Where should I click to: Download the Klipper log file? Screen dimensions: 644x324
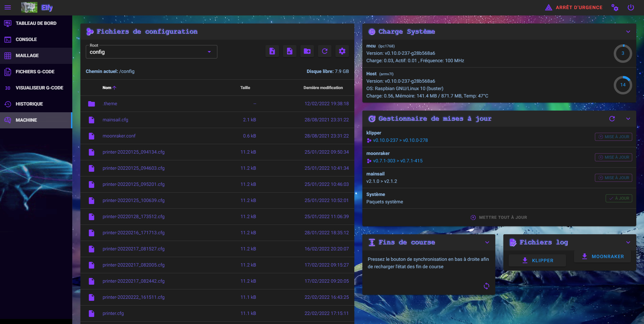pos(537,260)
